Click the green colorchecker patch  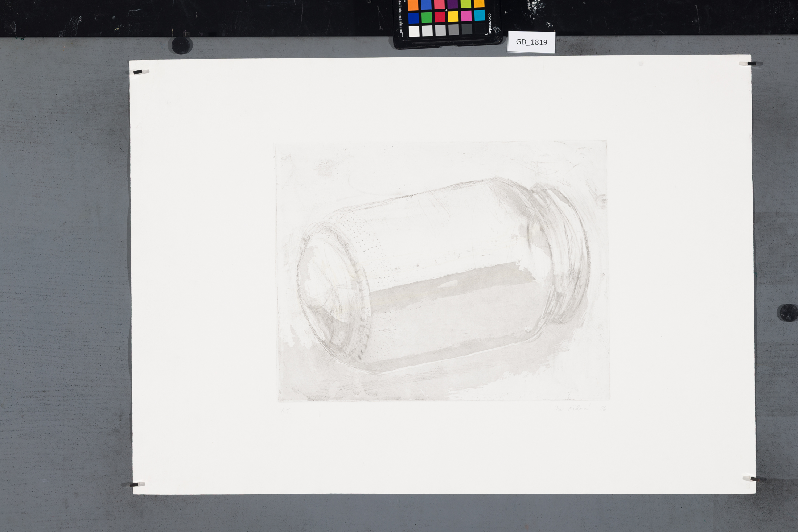[427, 17]
